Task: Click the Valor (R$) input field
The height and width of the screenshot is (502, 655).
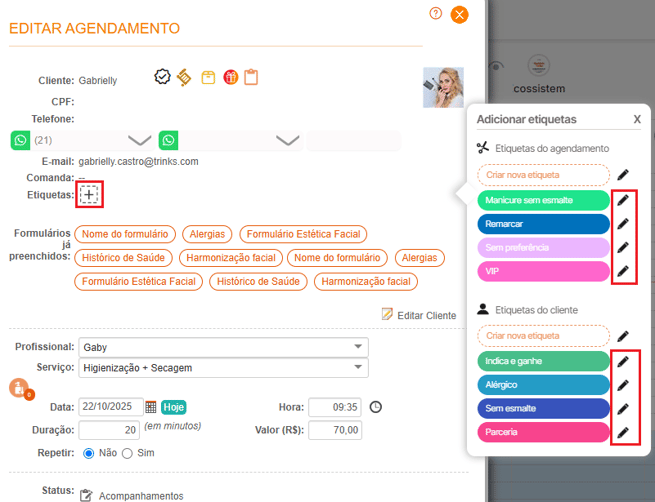Action: (335, 431)
